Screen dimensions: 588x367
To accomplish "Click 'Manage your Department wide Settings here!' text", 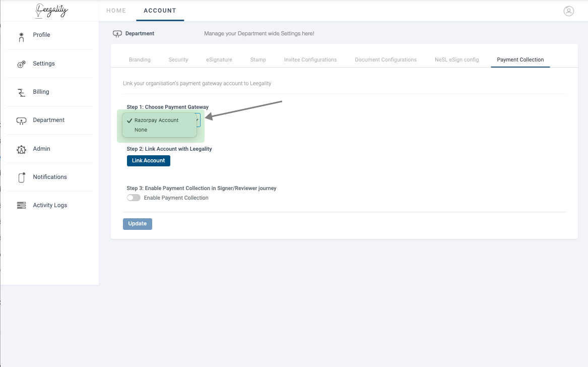I will pyautogui.click(x=259, y=33).
